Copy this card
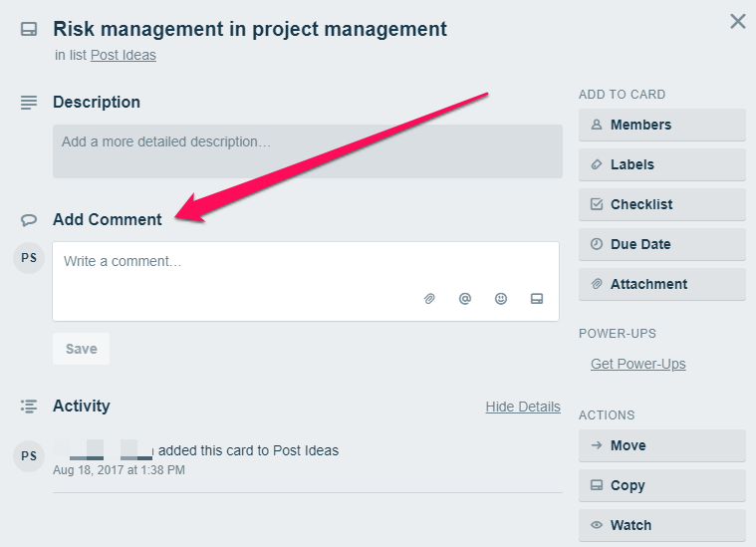The height and width of the screenshot is (547, 756). click(661, 485)
